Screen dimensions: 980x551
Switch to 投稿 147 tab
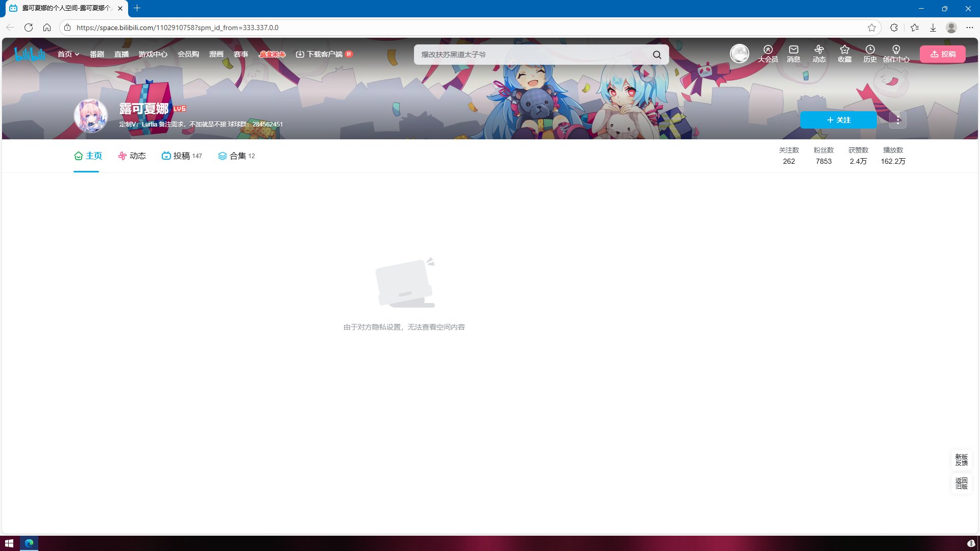(x=182, y=156)
